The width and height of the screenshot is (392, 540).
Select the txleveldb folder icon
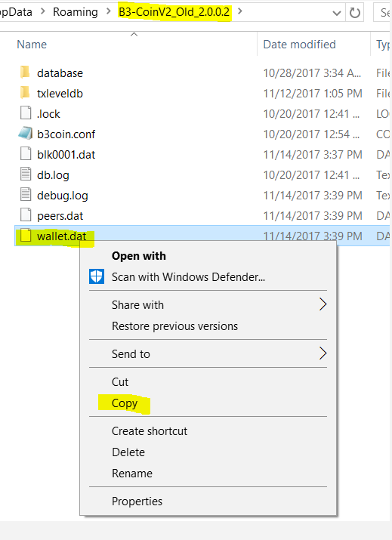click(25, 93)
